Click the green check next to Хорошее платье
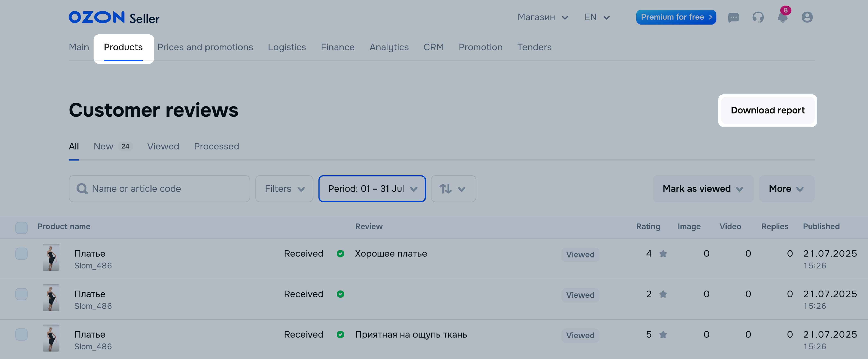The image size is (868, 359). point(340,254)
